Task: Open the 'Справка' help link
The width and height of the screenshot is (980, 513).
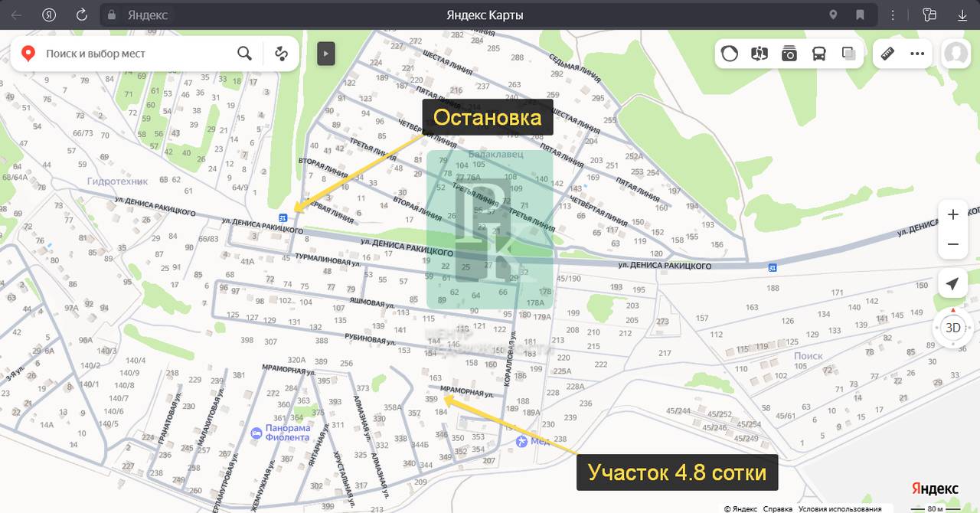Action: coord(778,508)
